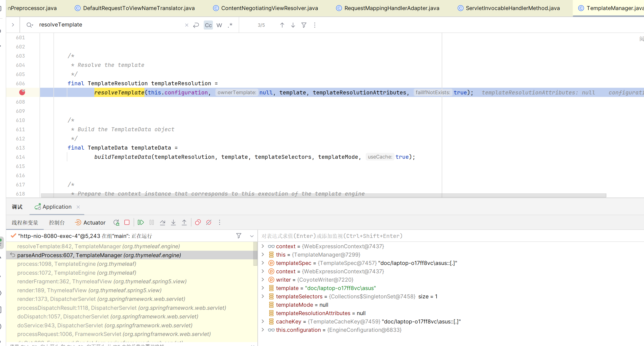Select frame renderFragment:362, ThymeleafView

tap(130, 281)
